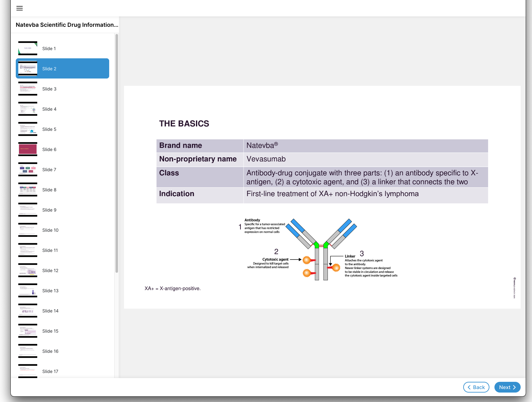532x402 pixels.
Task: Select the magenta Slide 6 thumbnail
Action: (28, 149)
